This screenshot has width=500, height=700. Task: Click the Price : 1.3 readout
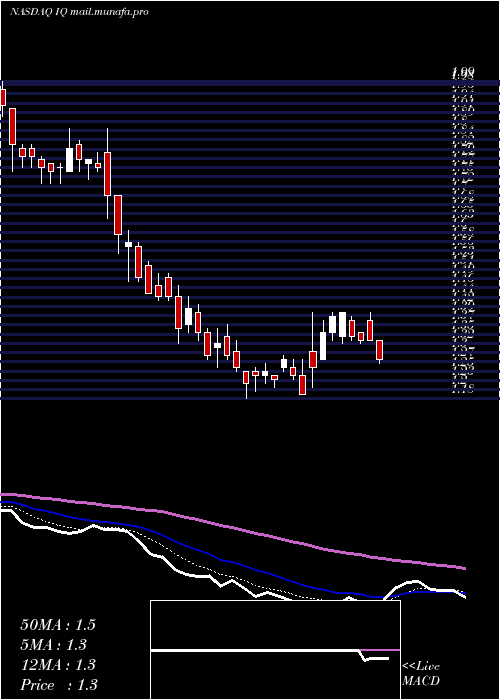coord(59,685)
